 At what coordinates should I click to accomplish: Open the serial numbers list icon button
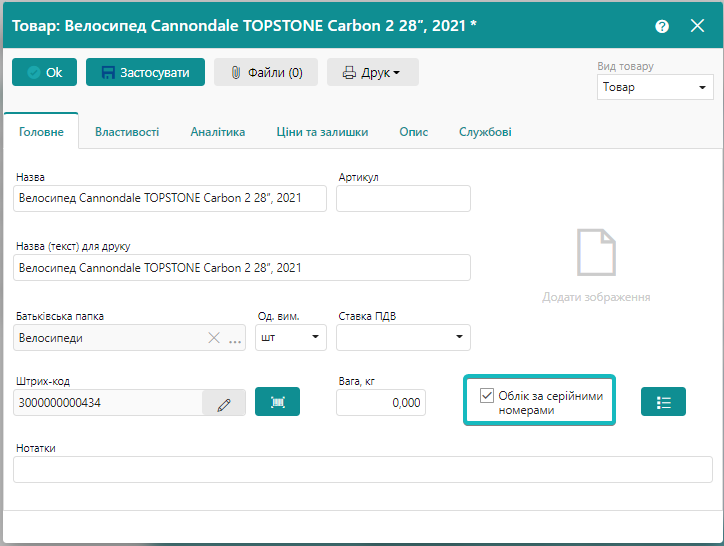point(663,402)
